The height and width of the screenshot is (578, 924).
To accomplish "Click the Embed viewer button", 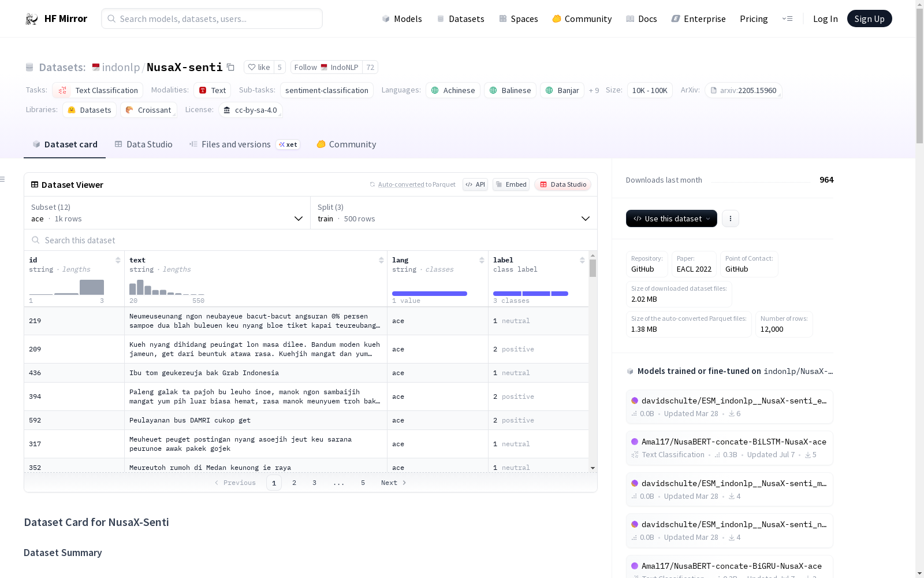I will click(511, 184).
